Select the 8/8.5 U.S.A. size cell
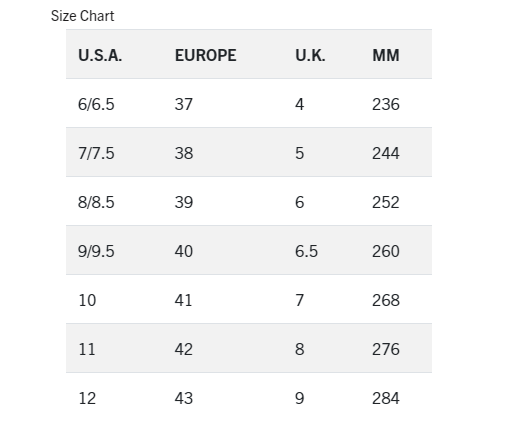This screenshot has height=429, width=532. [x=96, y=202]
